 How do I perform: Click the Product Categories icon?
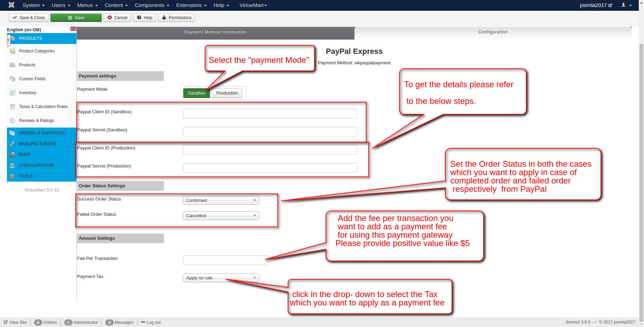coord(12,51)
